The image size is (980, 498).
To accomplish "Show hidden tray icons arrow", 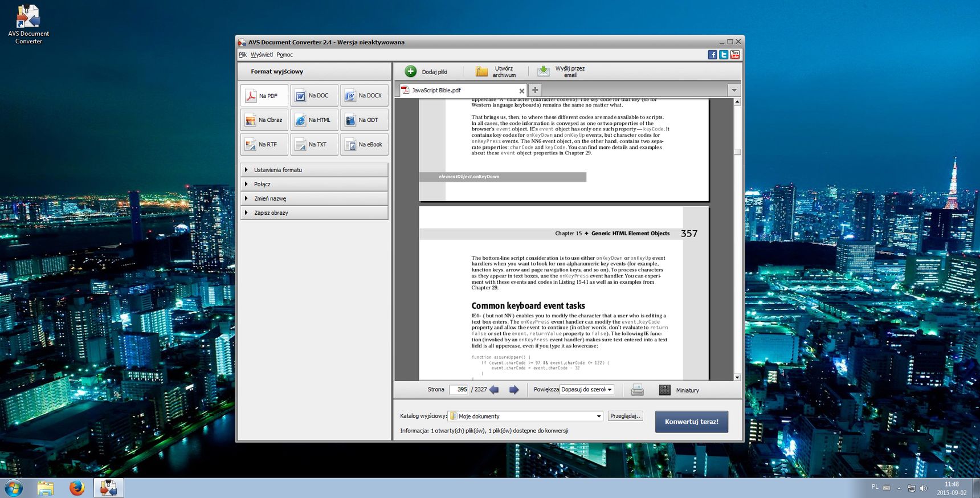I will pos(899,488).
